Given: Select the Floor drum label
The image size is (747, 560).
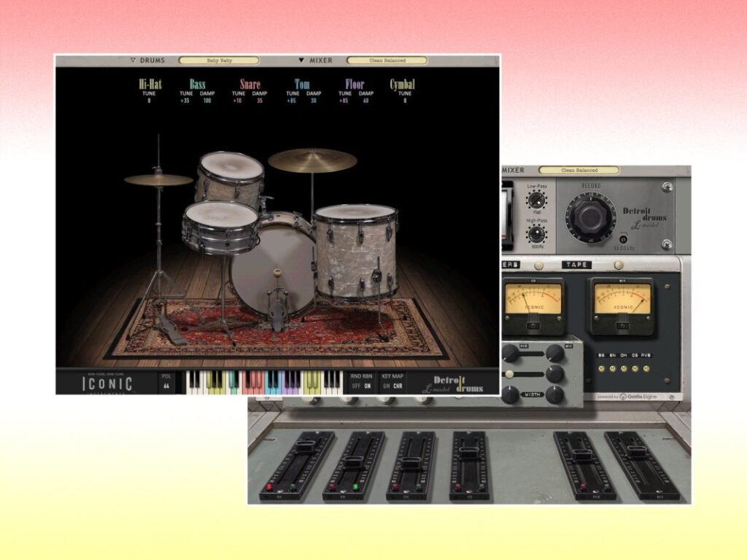Looking at the screenshot, I should coord(355,85).
